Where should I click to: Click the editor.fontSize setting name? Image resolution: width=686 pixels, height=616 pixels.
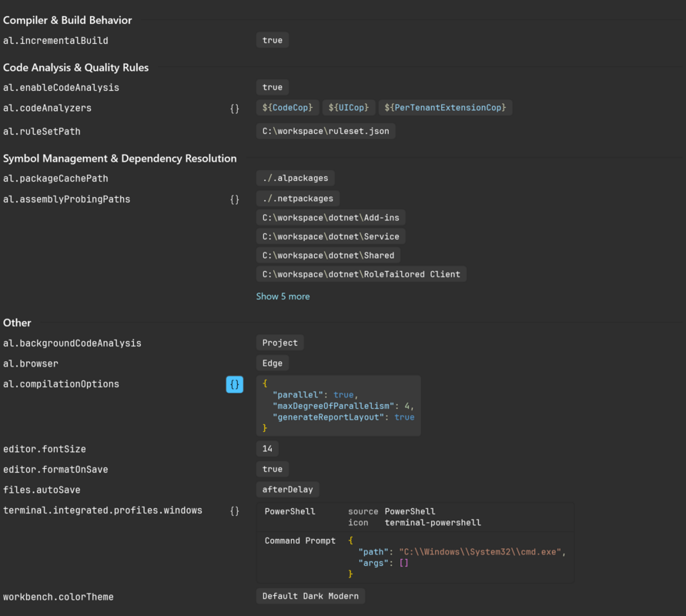(44, 450)
